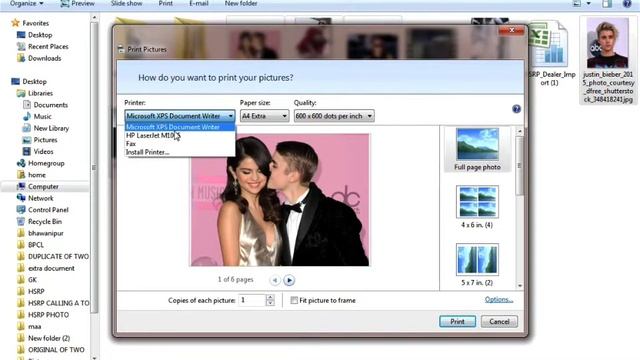Select 4 x 6 in. (4) layout
Image resolution: width=640 pixels, height=360 pixels.
coord(477,207)
